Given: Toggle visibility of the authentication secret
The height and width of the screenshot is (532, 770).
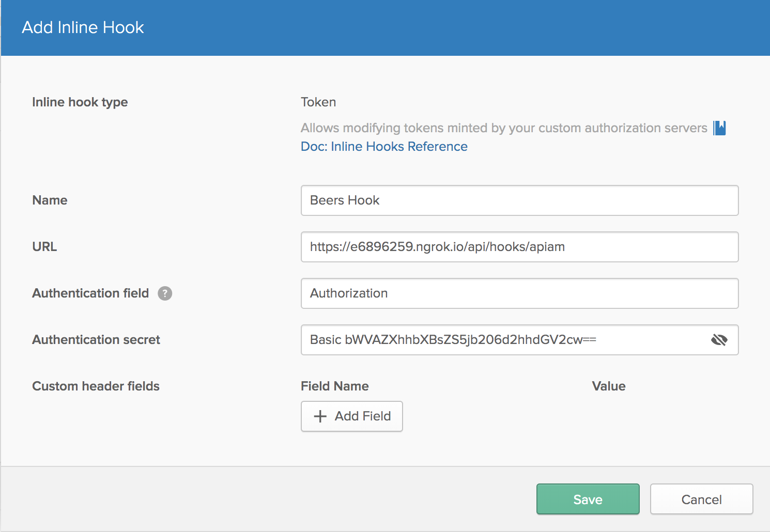Looking at the screenshot, I should click(x=719, y=340).
